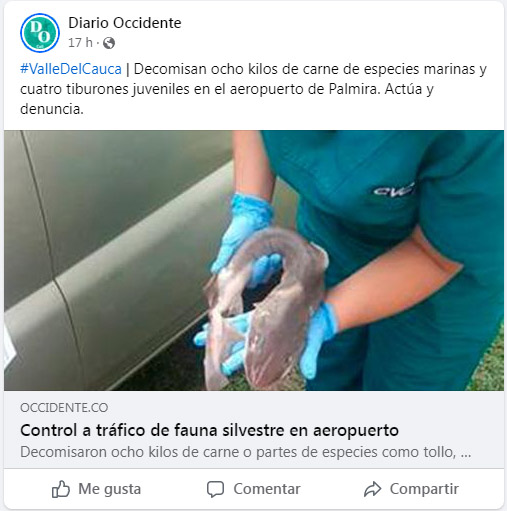Open the Diario Occidente profile avatar
Viewport: 507px width, 511px height.
[40, 33]
